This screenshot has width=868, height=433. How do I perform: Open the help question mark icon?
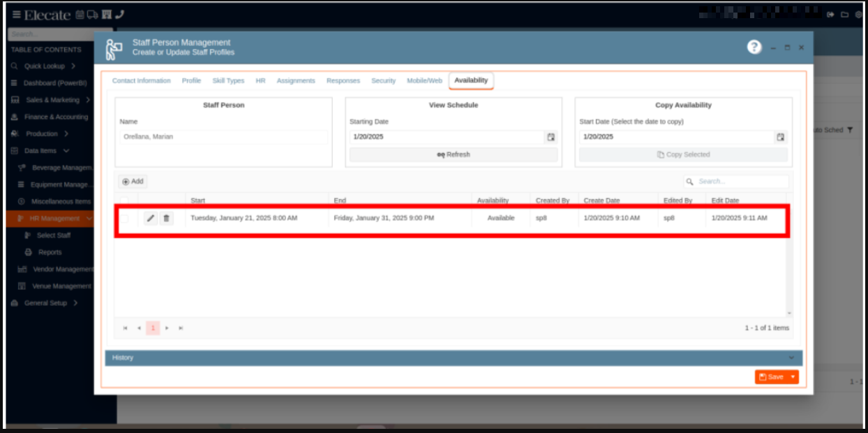point(754,47)
